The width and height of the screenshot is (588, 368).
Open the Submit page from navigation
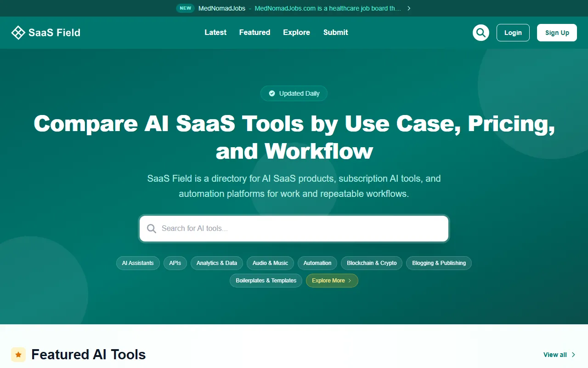point(335,33)
